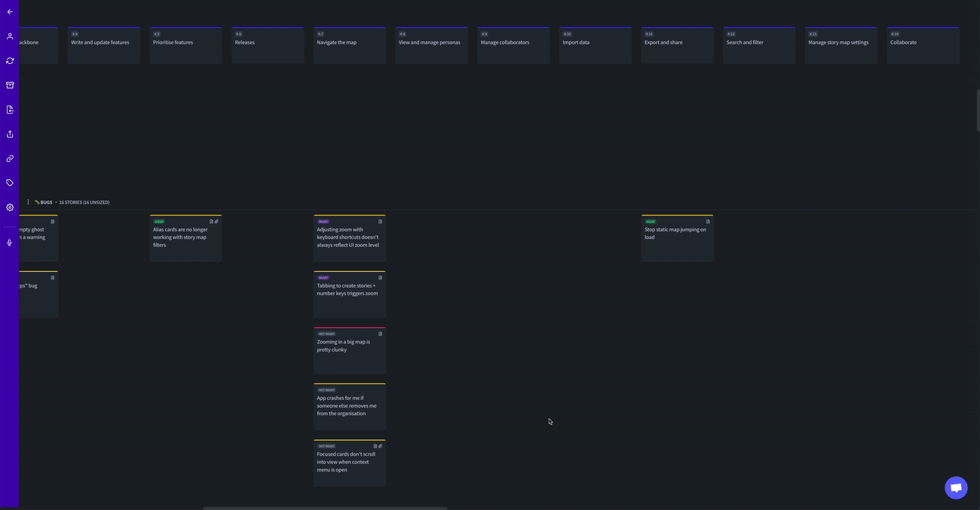Image resolution: width=980 pixels, height=510 pixels.
Task: Open the tag labels icon in the sidebar
Action: [10, 183]
